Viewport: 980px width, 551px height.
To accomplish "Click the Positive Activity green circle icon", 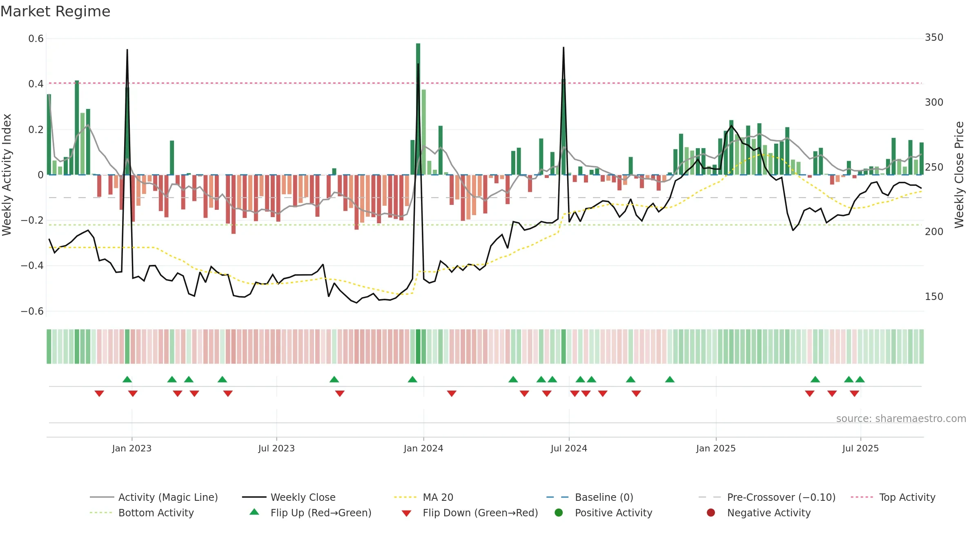I will (x=559, y=512).
